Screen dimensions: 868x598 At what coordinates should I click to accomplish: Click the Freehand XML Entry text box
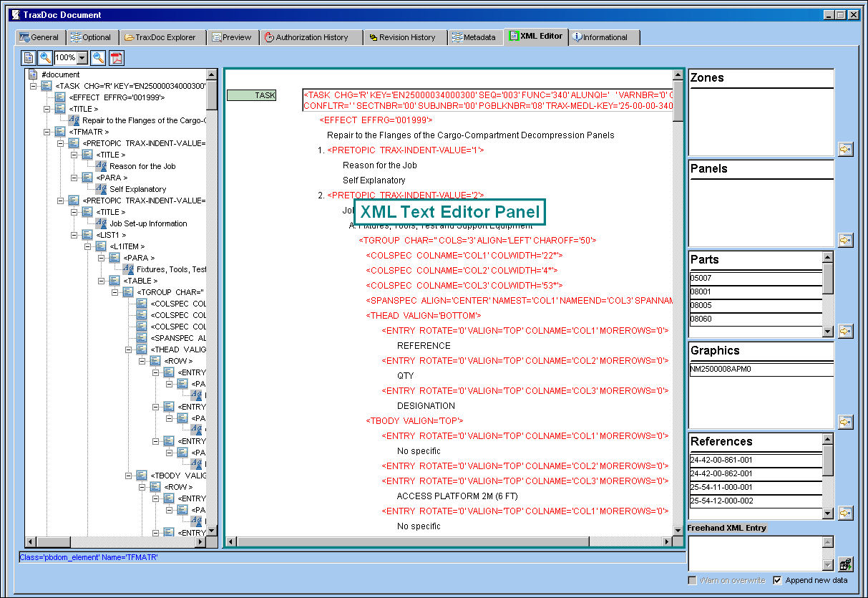tap(755, 554)
